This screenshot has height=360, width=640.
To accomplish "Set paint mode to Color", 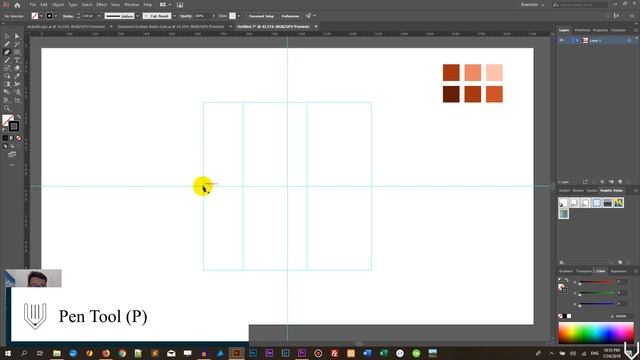I will click(x=5, y=138).
